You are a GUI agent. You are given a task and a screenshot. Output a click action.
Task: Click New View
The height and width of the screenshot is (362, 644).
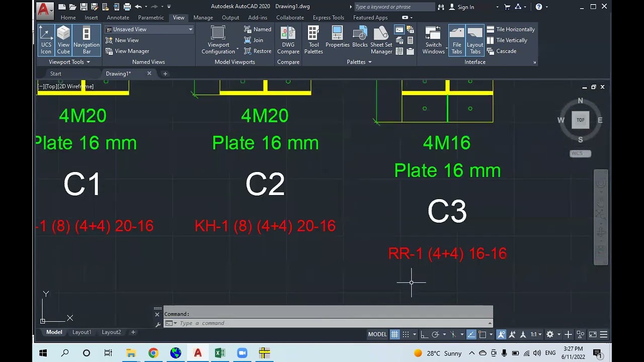tap(122, 40)
